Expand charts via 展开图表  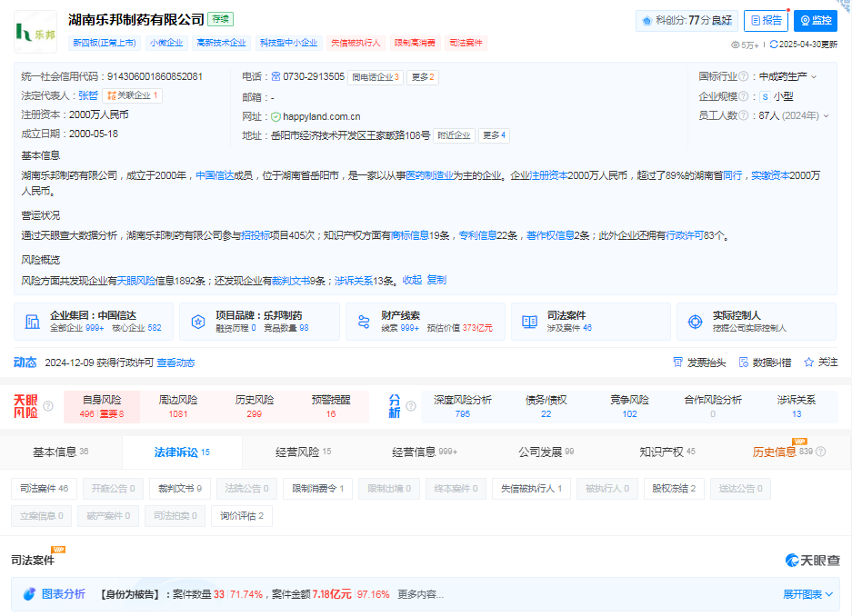(807, 594)
